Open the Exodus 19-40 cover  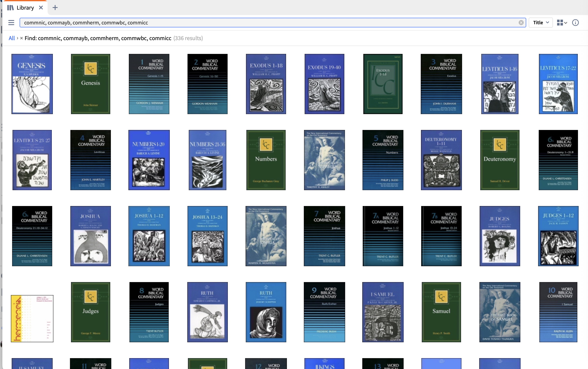pyautogui.click(x=324, y=84)
